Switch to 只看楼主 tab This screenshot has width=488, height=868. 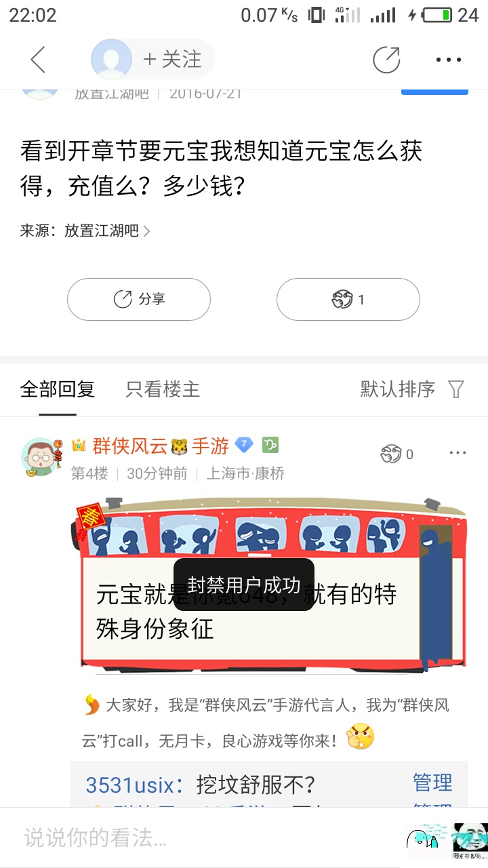click(163, 389)
